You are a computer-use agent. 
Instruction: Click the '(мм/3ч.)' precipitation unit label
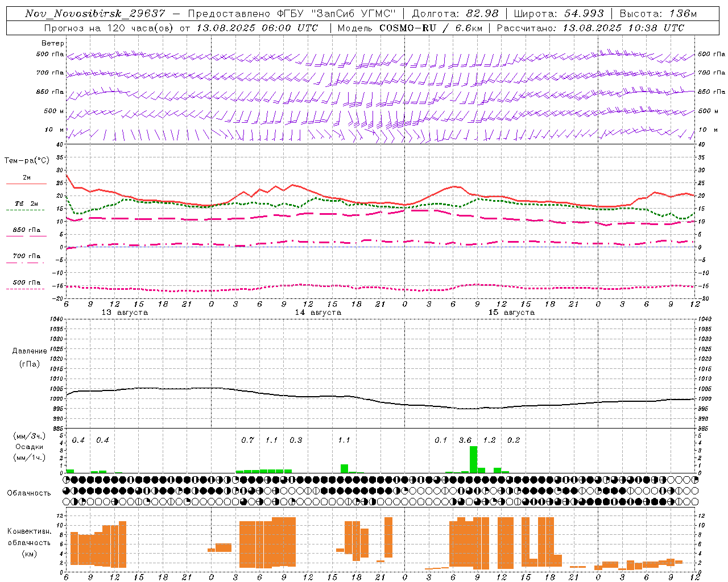[x=30, y=436]
